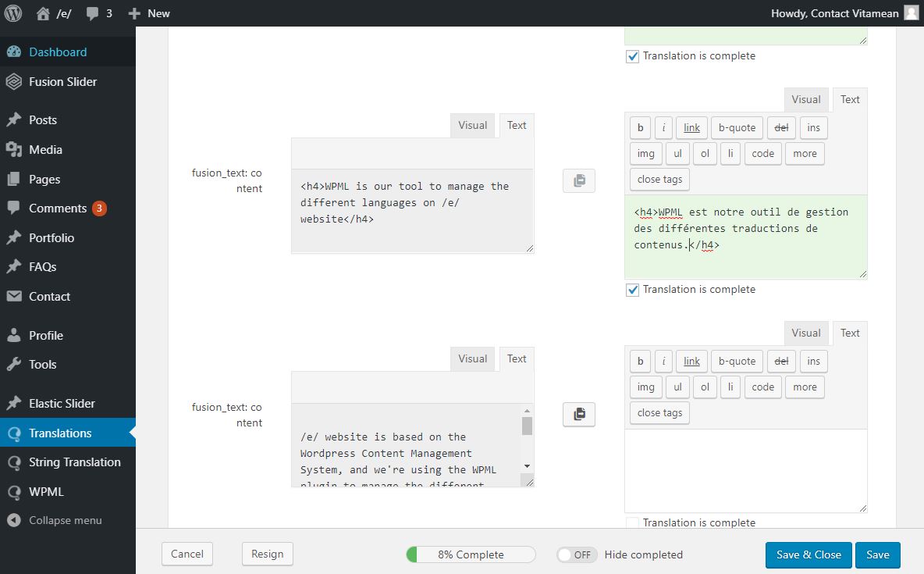The height and width of the screenshot is (574, 924).
Task: Click into the French h4 translation text area
Action: click(x=745, y=237)
